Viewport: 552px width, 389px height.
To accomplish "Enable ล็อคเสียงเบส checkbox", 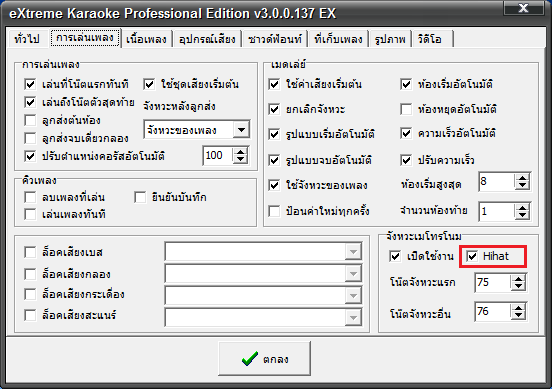I will click(x=30, y=252).
